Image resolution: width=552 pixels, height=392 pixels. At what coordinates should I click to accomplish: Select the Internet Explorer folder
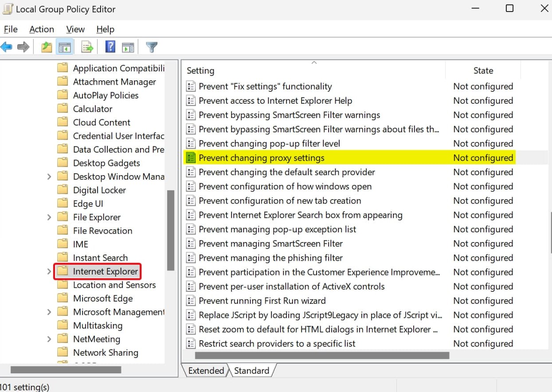coord(106,271)
